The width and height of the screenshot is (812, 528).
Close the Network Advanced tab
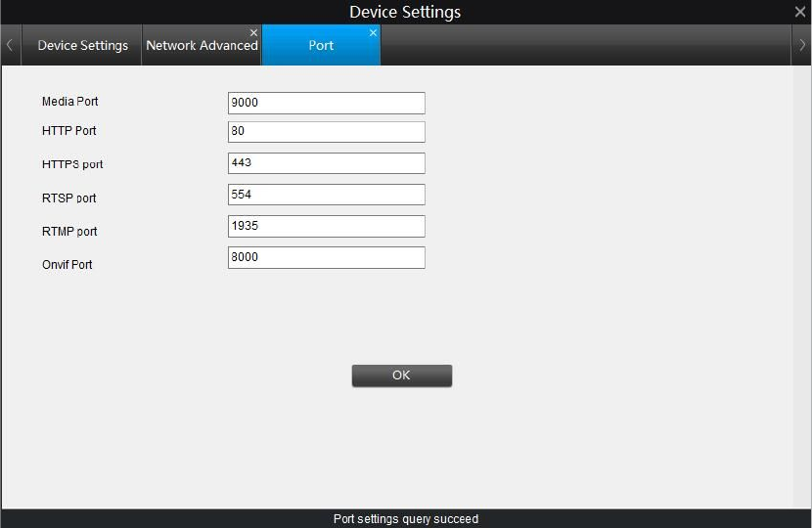point(253,32)
